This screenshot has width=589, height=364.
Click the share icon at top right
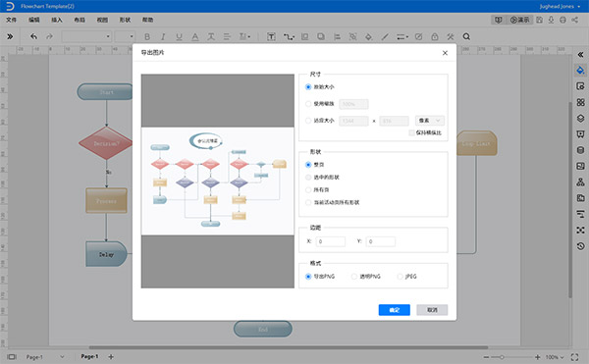[x=575, y=20]
